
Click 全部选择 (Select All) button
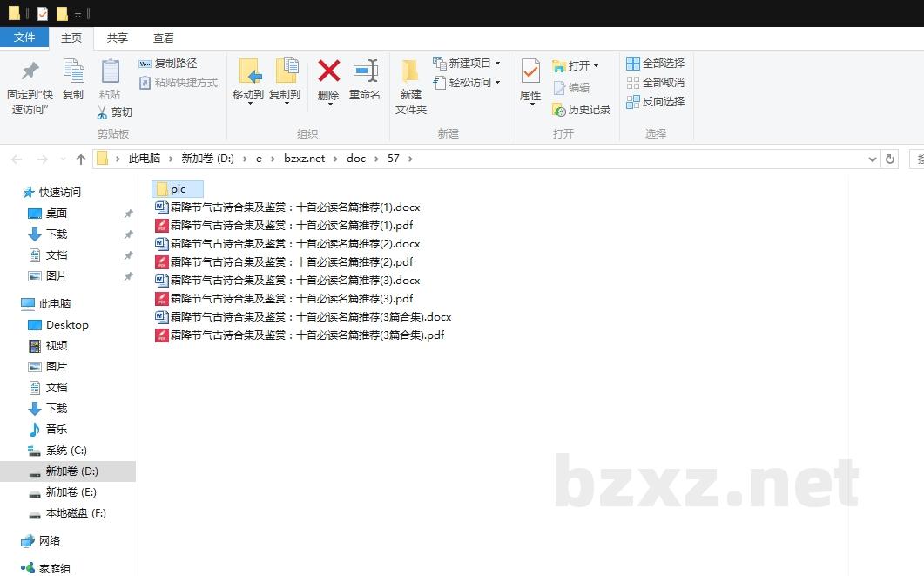(x=655, y=64)
